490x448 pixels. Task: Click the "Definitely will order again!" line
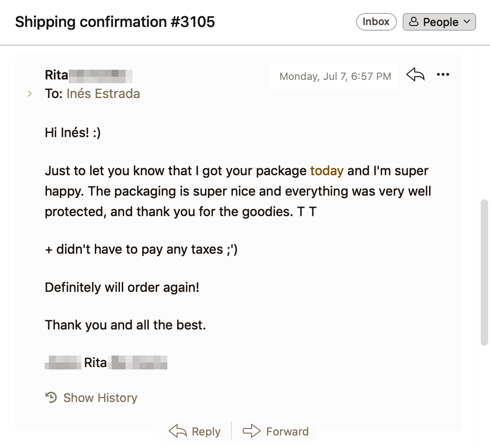(x=122, y=287)
